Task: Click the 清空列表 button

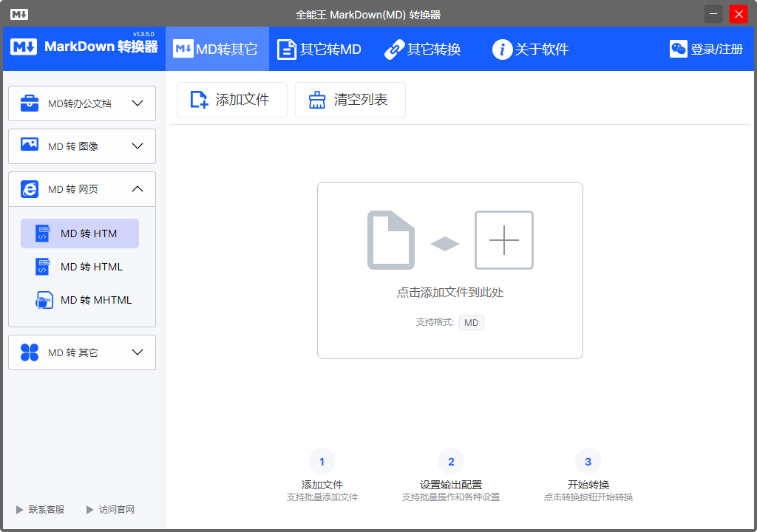Action: tap(350, 100)
